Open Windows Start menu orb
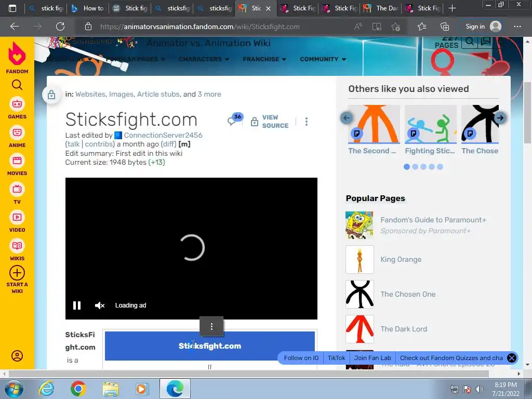 (14, 389)
